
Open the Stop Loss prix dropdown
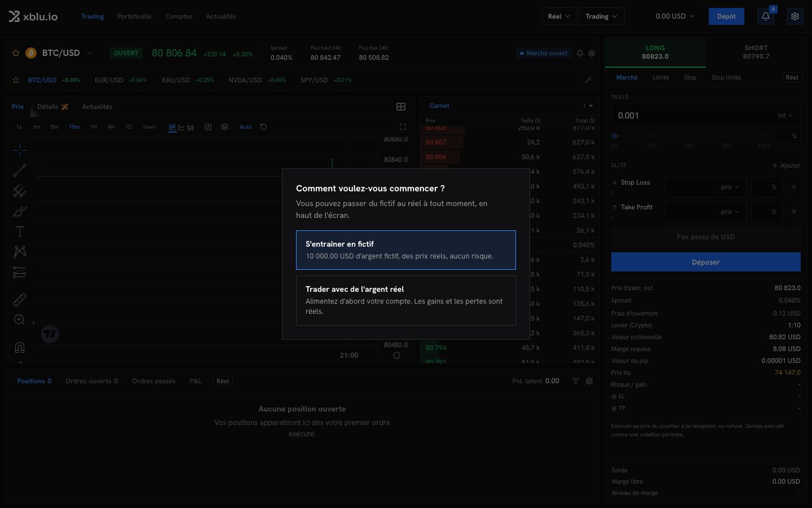click(x=730, y=187)
